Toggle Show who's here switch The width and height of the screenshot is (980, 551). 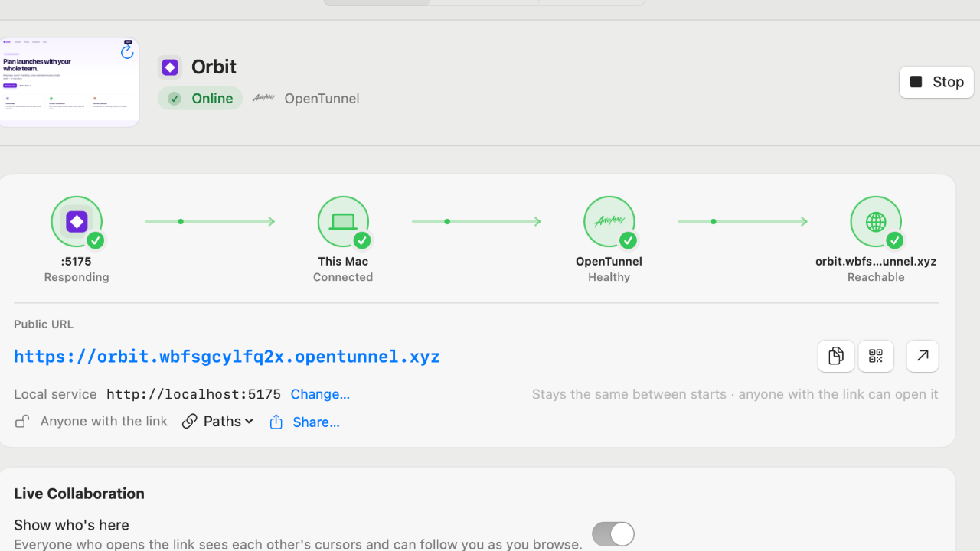coord(613,533)
